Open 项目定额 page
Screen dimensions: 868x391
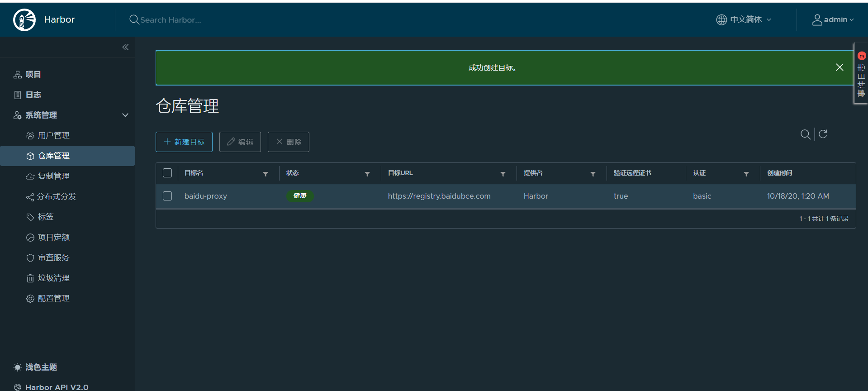53,237
